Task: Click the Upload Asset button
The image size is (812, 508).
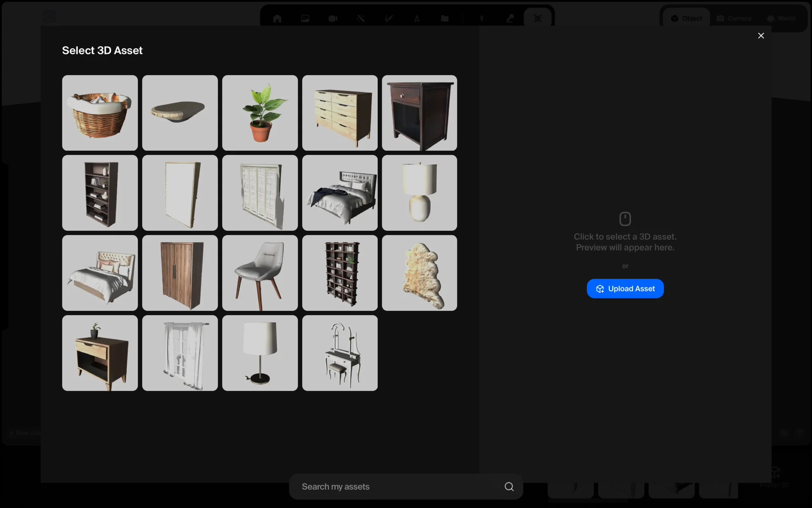Action: point(625,289)
